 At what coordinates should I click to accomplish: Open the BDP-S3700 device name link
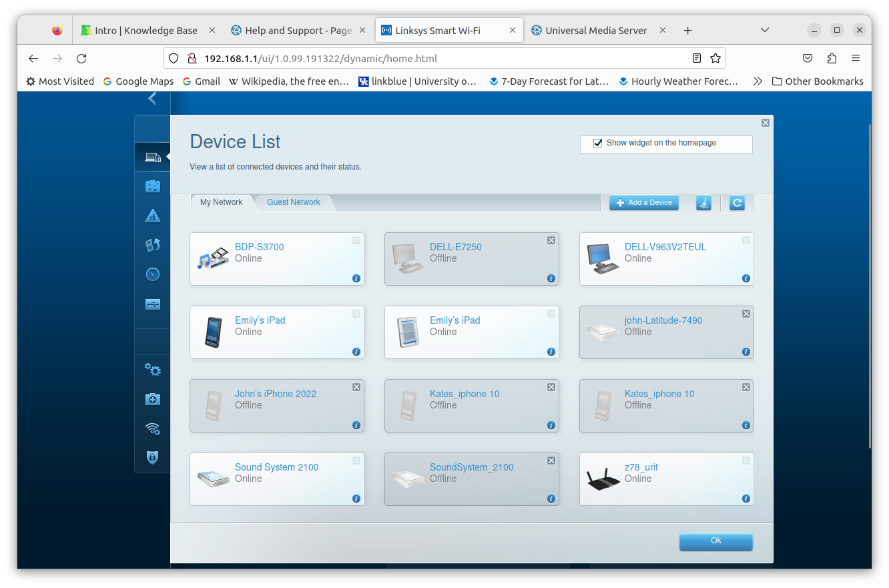click(260, 247)
